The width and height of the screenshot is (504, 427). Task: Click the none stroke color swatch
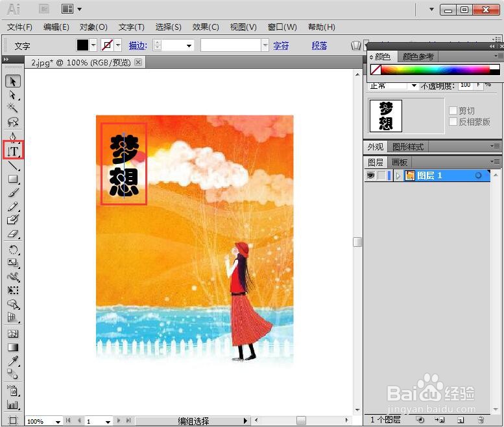(x=108, y=45)
